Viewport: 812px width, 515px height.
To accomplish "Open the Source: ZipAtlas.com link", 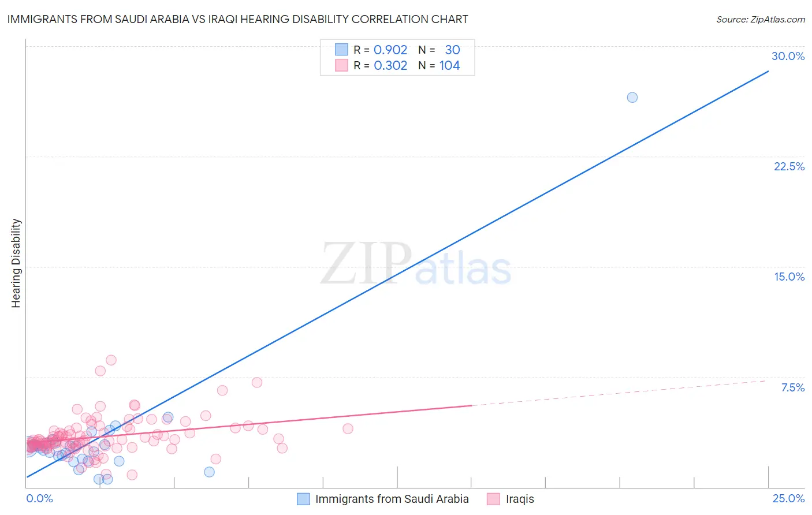I will (761, 19).
